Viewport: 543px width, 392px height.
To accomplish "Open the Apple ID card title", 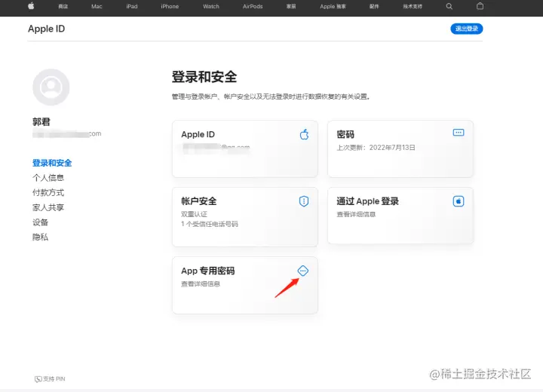I will [198, 134].
